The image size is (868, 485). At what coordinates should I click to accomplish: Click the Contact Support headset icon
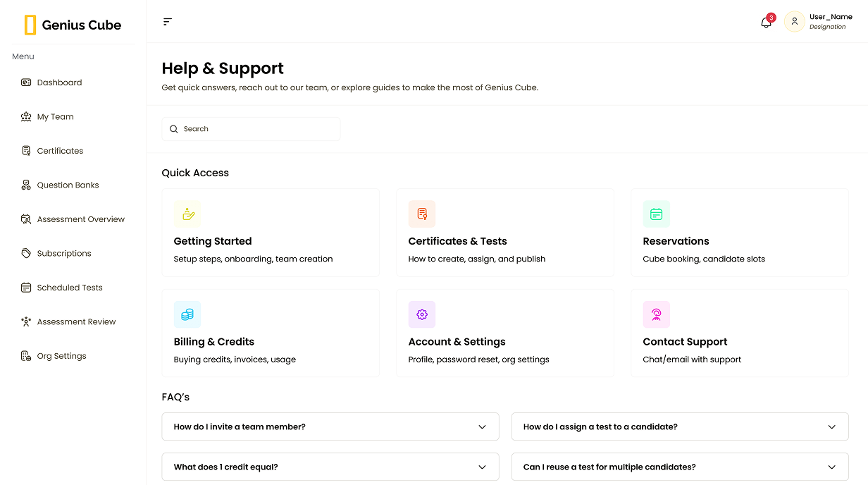click(656, 315)
